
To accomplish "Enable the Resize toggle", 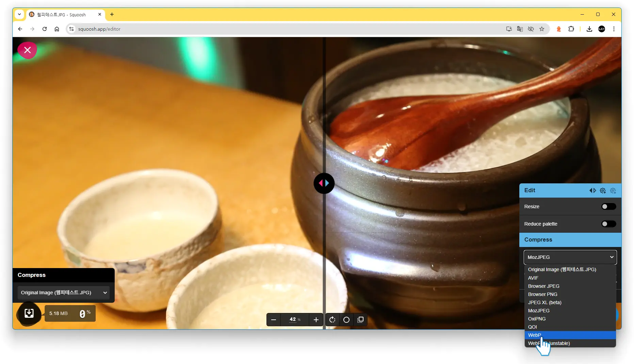I will (608, 206).
